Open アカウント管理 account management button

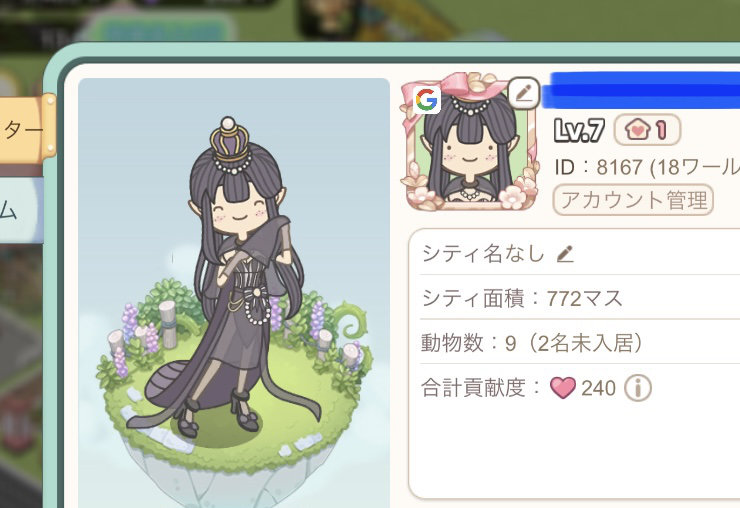point(633,200)
